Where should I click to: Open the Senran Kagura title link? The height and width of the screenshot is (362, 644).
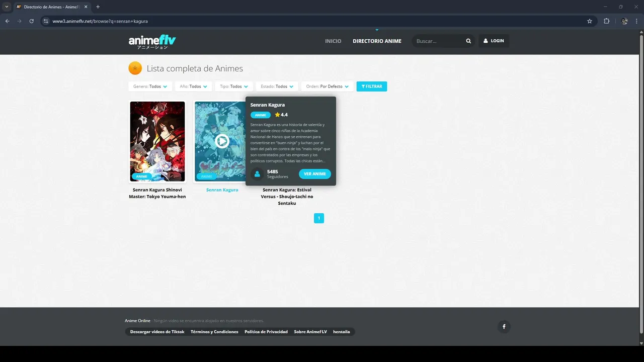222,190
